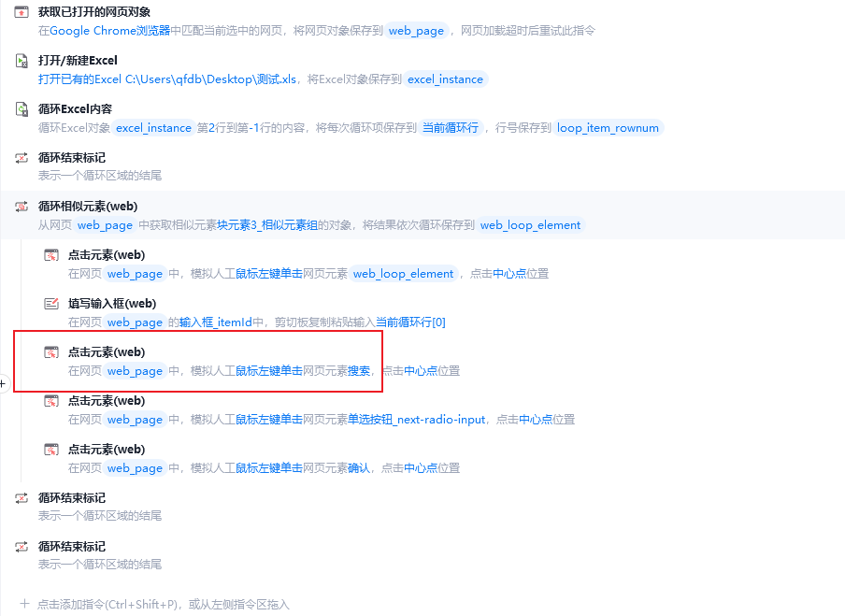Click 中心点 in the 确认 click step

[421, 467]
